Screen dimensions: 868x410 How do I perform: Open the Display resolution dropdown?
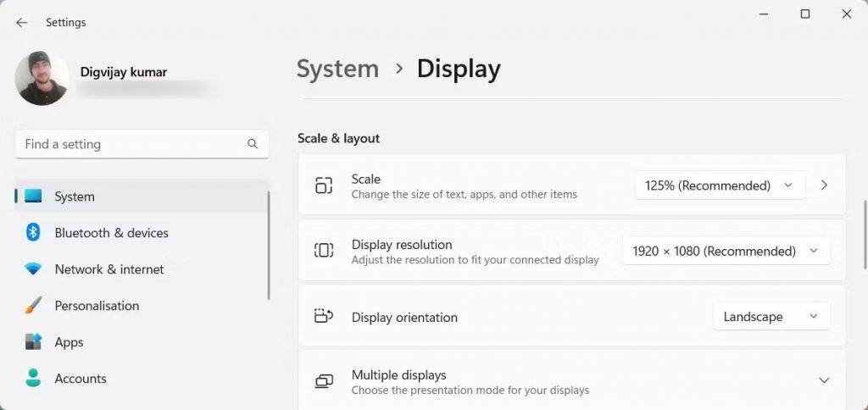coord(726,251)
